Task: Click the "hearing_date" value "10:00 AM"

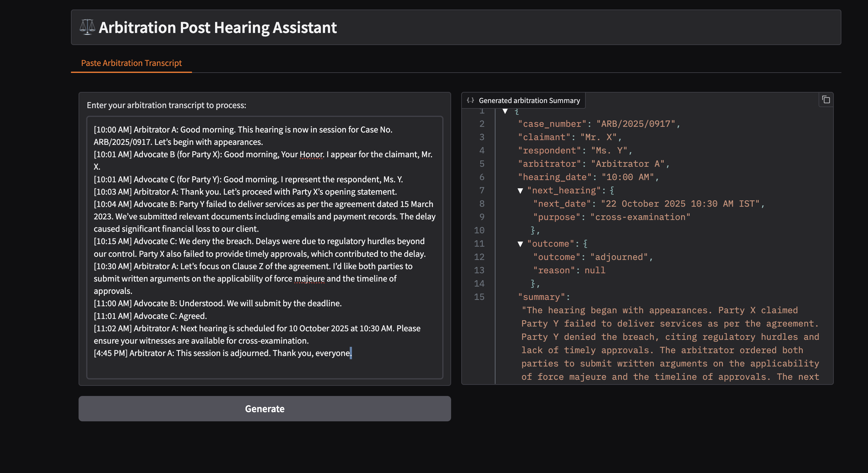Action: [x=628, y=177]
